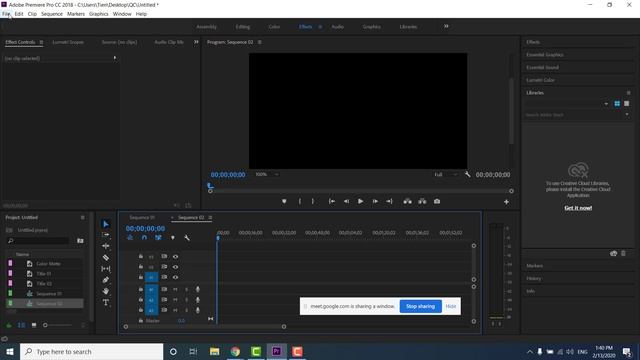Image resolution: width=640 pixels, height=360 pixels.
Task: Expand workspace overflow chevron
Action: click(x=446, y=27)
